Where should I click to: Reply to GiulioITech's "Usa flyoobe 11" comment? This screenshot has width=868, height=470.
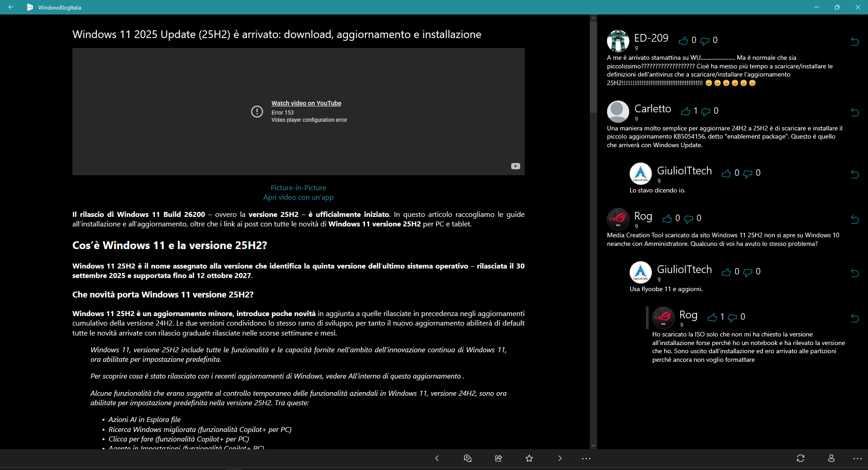pos(855,273)
